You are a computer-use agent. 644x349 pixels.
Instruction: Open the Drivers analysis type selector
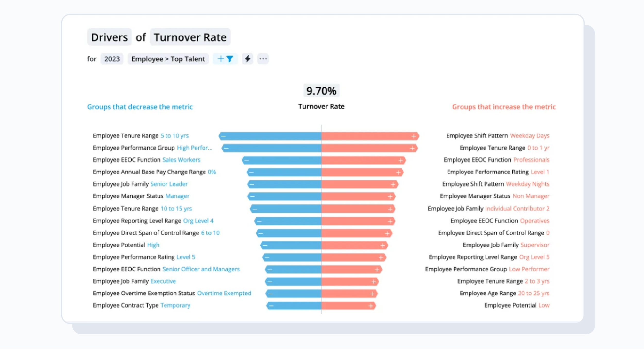coord(109,37)
